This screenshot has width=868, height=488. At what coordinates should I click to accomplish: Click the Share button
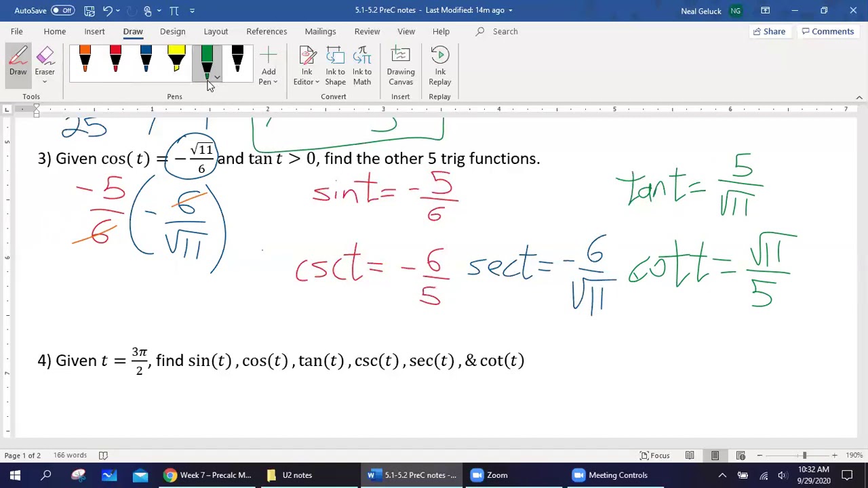point(769,31)
